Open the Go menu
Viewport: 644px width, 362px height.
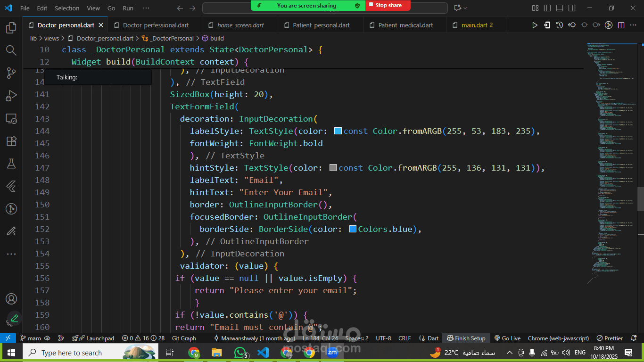click(x=111, y=8)
